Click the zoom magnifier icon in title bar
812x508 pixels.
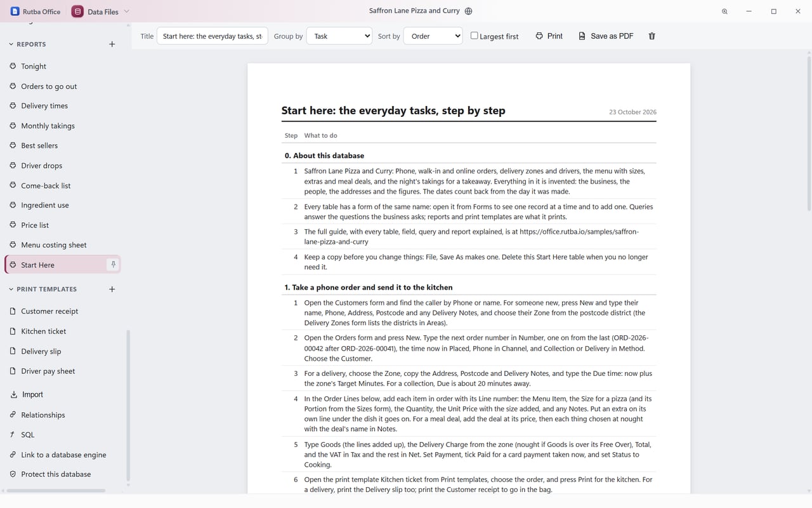coord(724,11)
